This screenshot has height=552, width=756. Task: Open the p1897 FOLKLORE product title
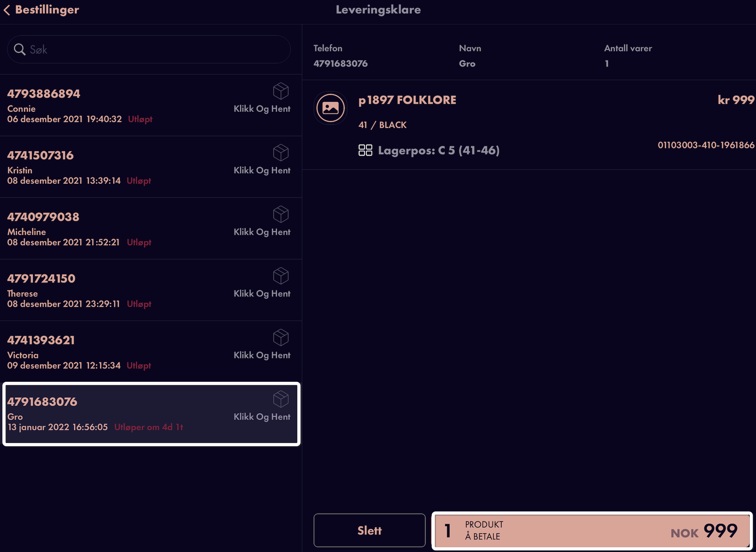point(407,100)
